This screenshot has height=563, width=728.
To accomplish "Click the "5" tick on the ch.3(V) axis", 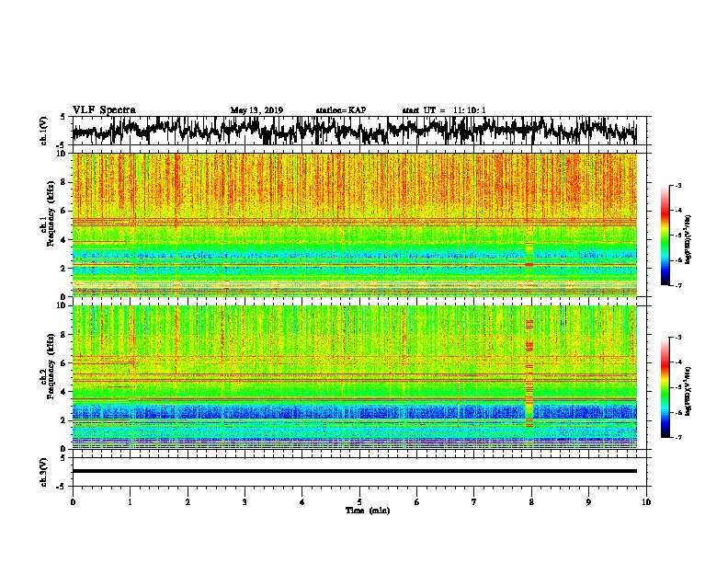I will pyautogui.click(x=63, y=458).
